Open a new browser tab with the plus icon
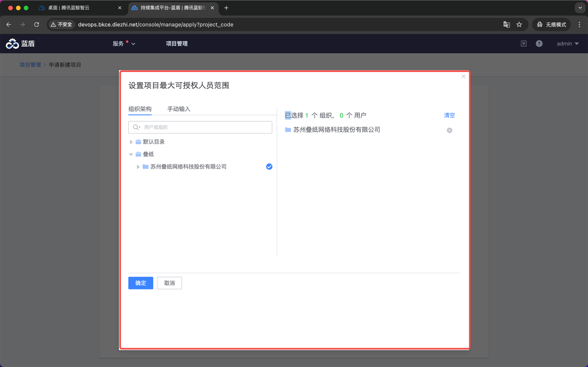Viewport: 588px width, 367px height. (226, 8)
